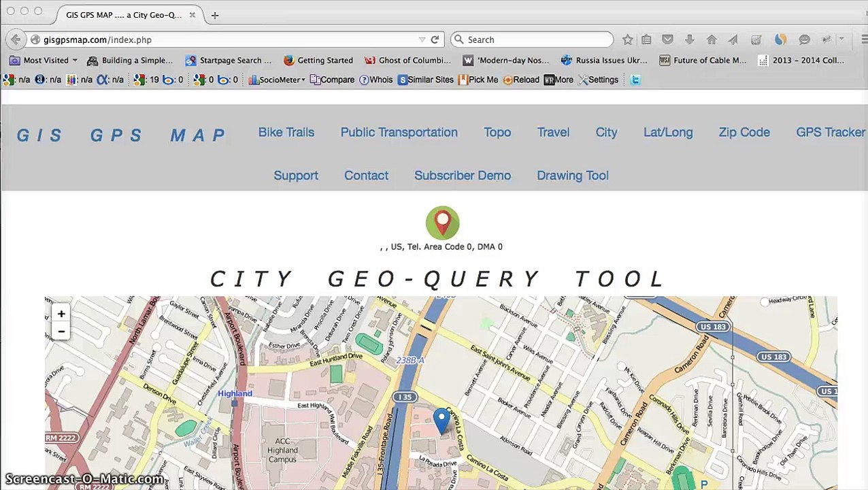Open the downloads arrow icon
The image size is (868, 490).
click(689, 39)
